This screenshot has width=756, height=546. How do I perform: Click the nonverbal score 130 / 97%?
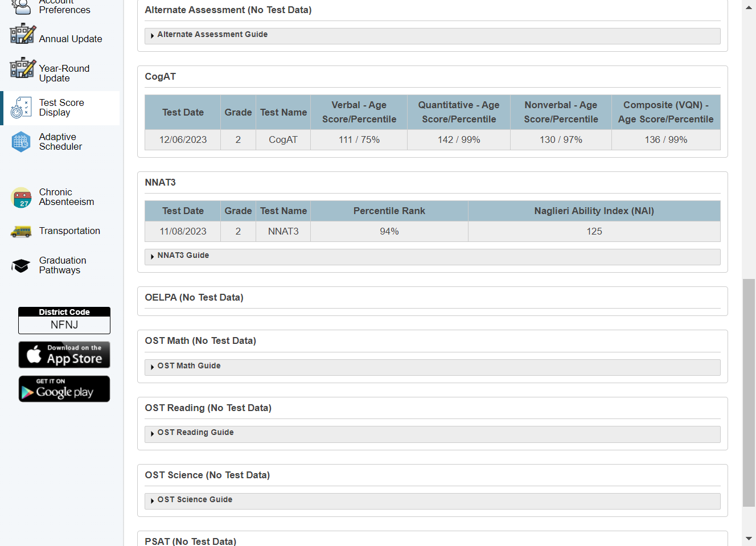tap(561, 139)
